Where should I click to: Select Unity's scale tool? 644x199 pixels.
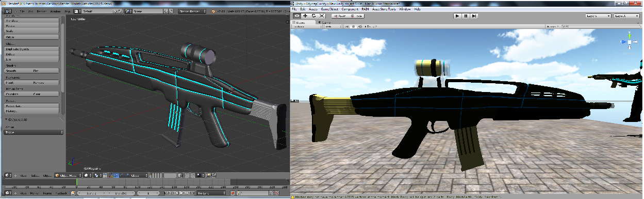322,16
